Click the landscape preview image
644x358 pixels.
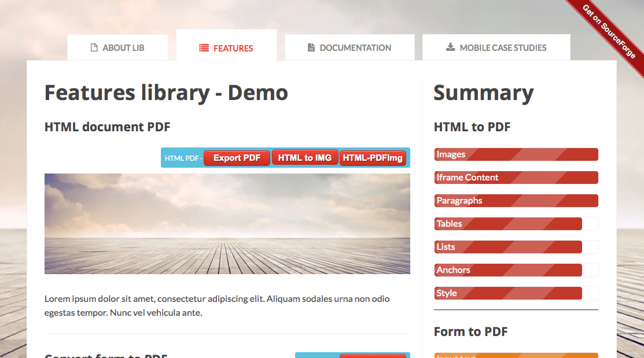(x=227, y=224)
